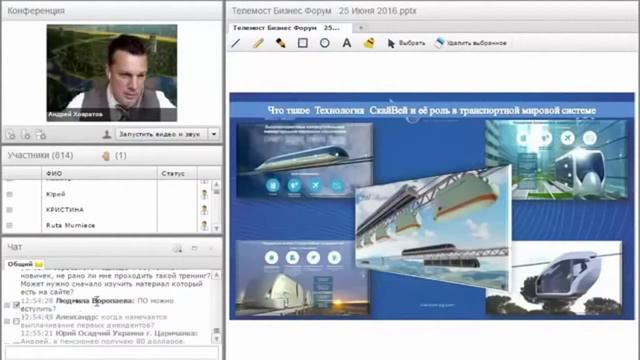Click first settings icon under the video
Screen dimensions: 640x360
click(x=11, y=134)
